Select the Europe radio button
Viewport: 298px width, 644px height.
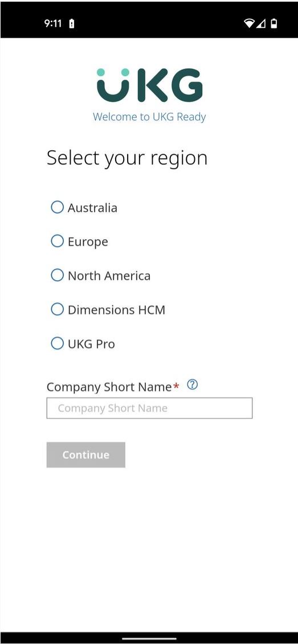(x=57, y=241)
